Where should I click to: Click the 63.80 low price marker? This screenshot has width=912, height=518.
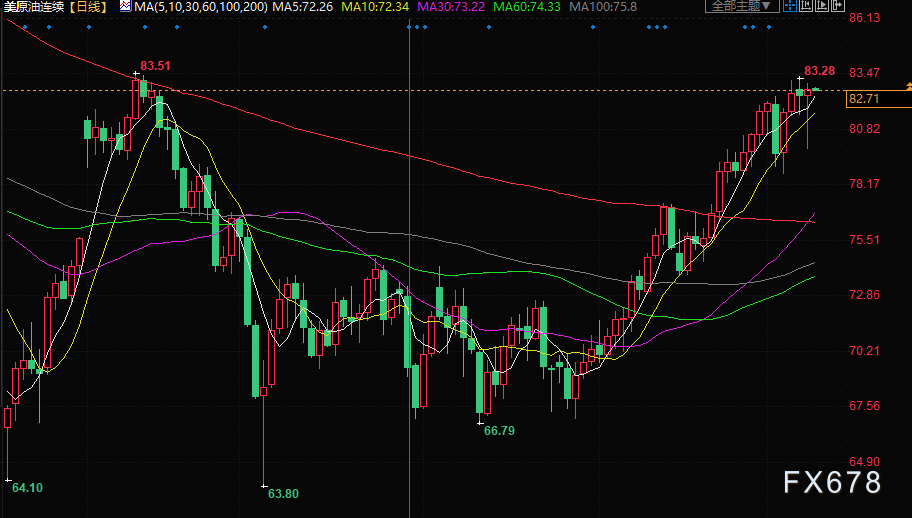[284, 493]
